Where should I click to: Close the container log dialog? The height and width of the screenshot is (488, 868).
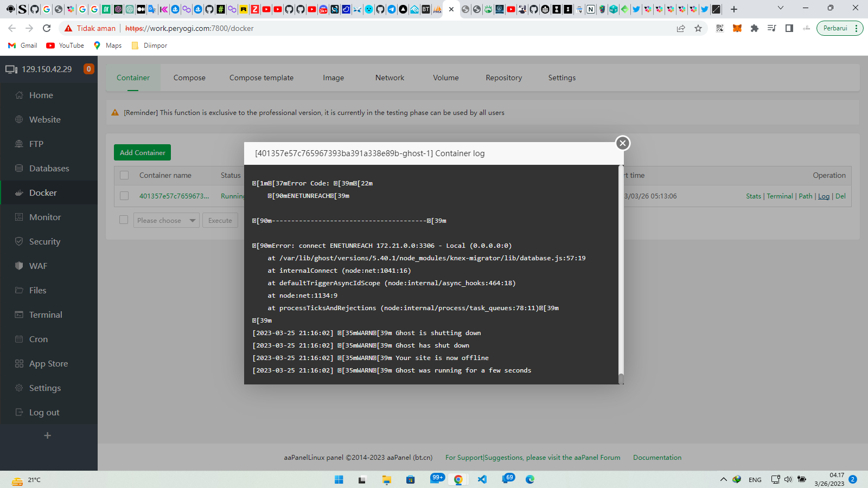[623, 143]
